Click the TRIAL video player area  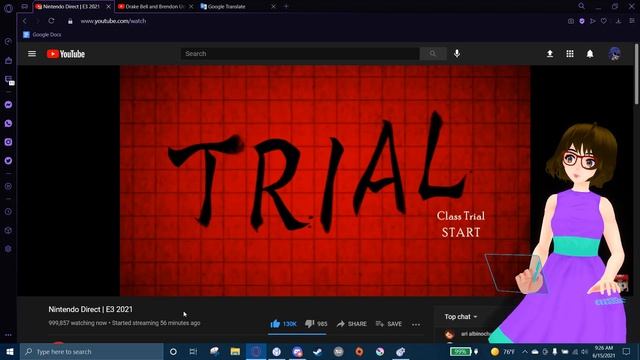click(x=325, y=181)
